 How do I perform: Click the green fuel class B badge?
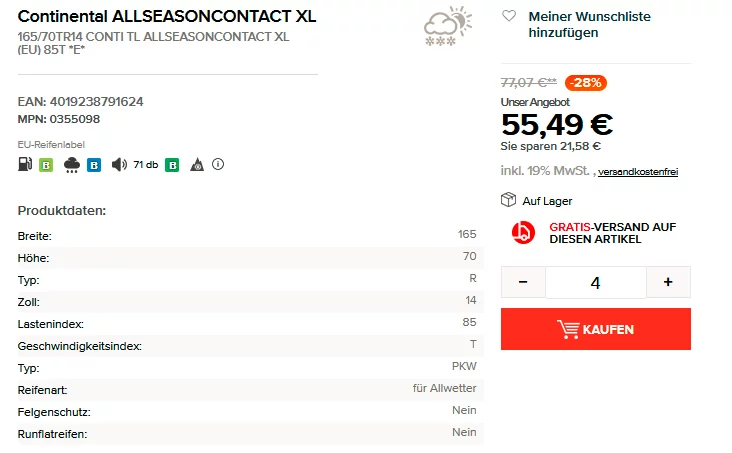point(46,165)
